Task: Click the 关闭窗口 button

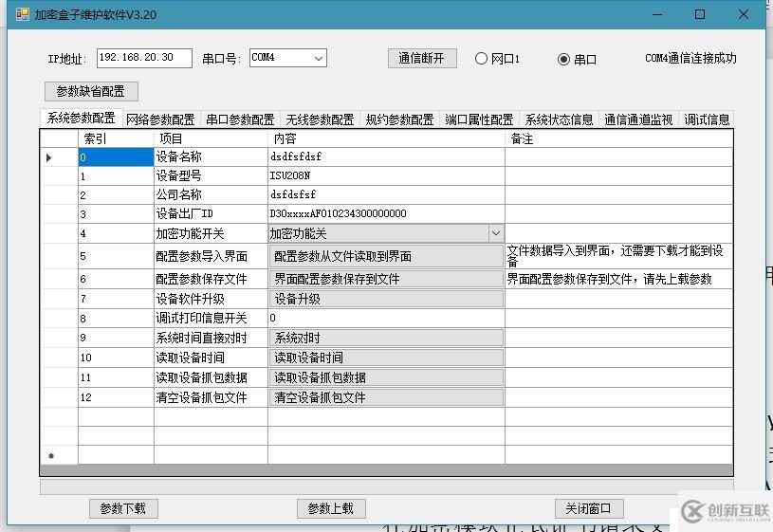Action: click(589, 508)
